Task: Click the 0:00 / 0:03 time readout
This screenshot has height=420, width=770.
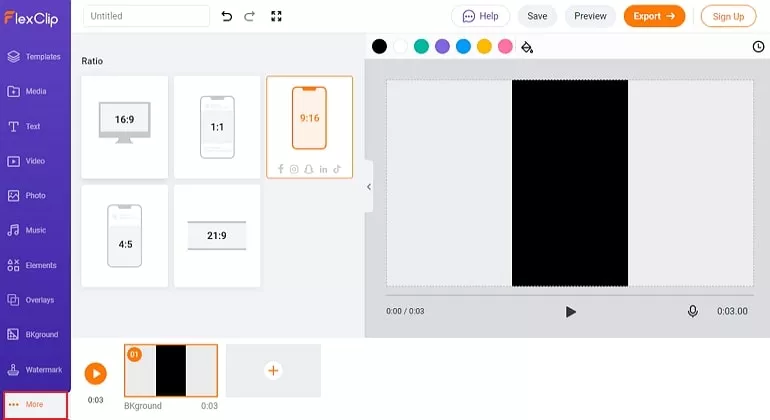Action: tap(405, 311)
